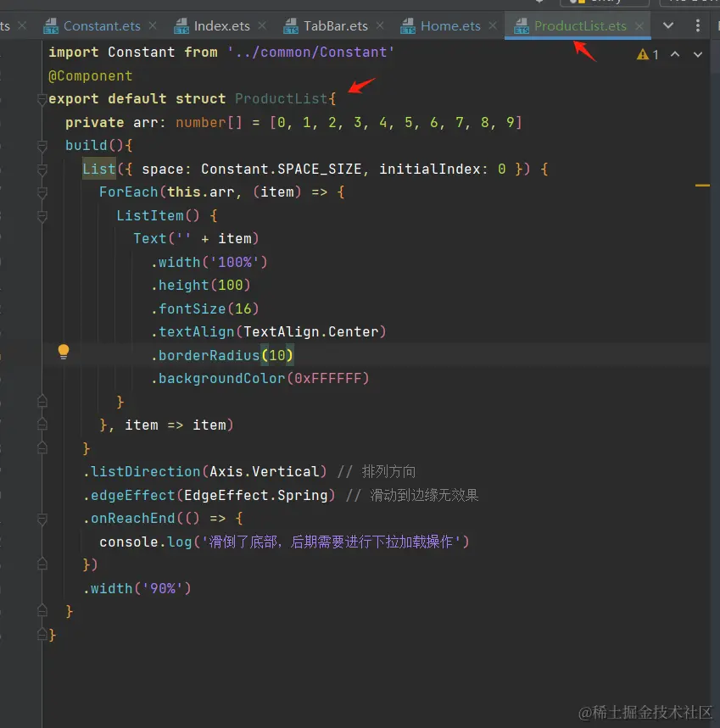Click the 'initialIndex: 0' parameter
Screen dimensions: 720x728
point(442,169)
